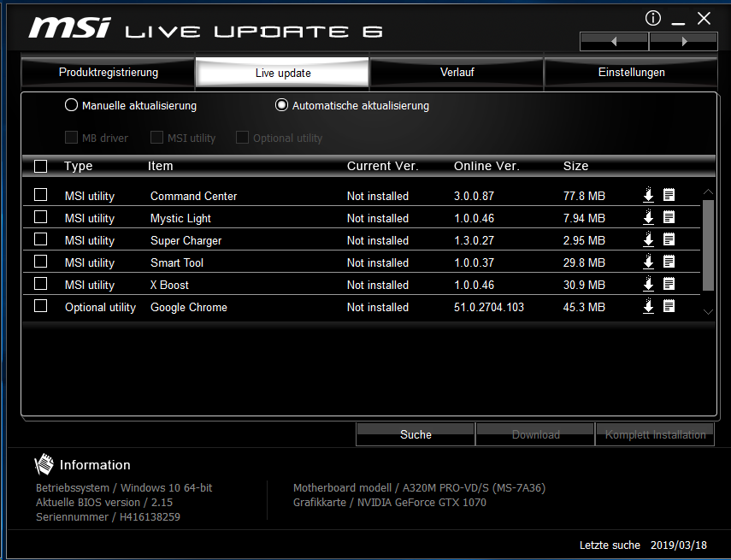Click the download icon for Command Center

[648, 195]
